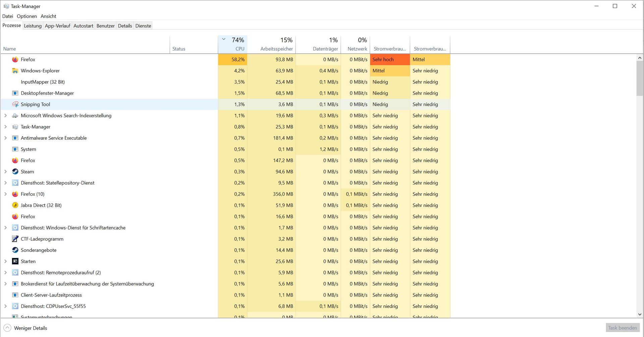The height and width of the screenshot is (337, 644).
Task: Sort processes by Arbeitsspeicher column
Action: click(x=276, y=49)
